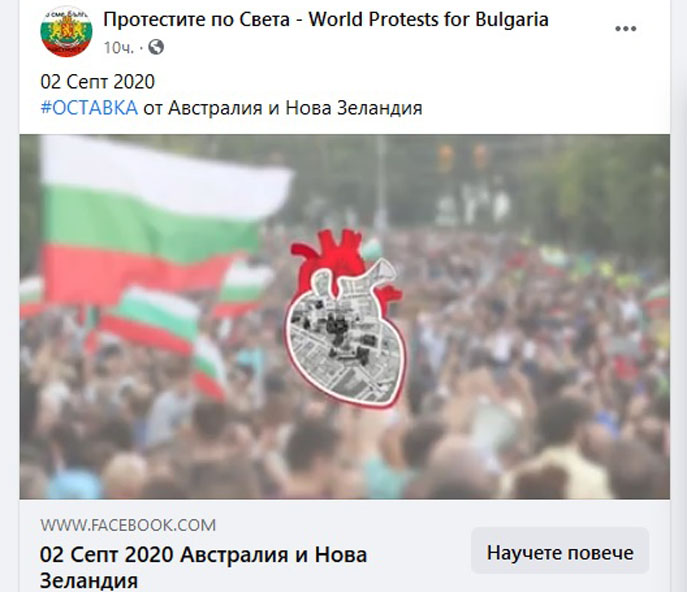Viewport: 687px width, 592px height.
Task: Click the #ОСТАВКА hashtag
Action: pos(89,108)
